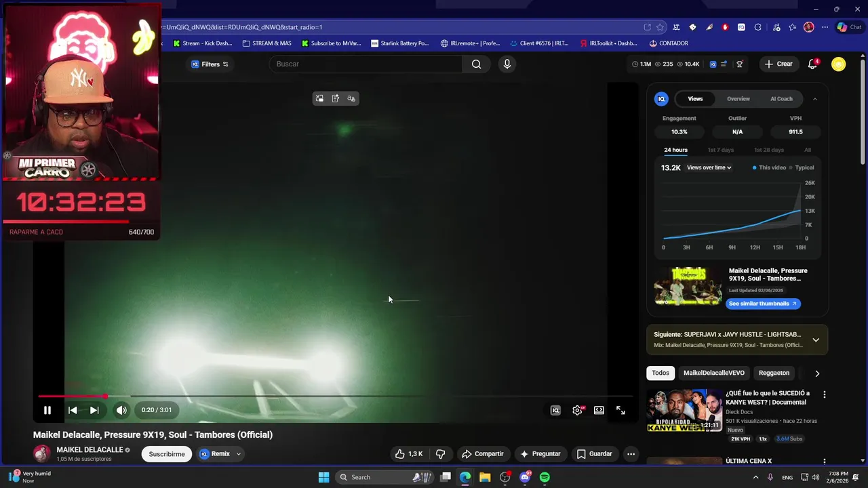Like the video with 1,3 K likes
The height and width of the screenshot is (488, 868).
click(409, 454)
